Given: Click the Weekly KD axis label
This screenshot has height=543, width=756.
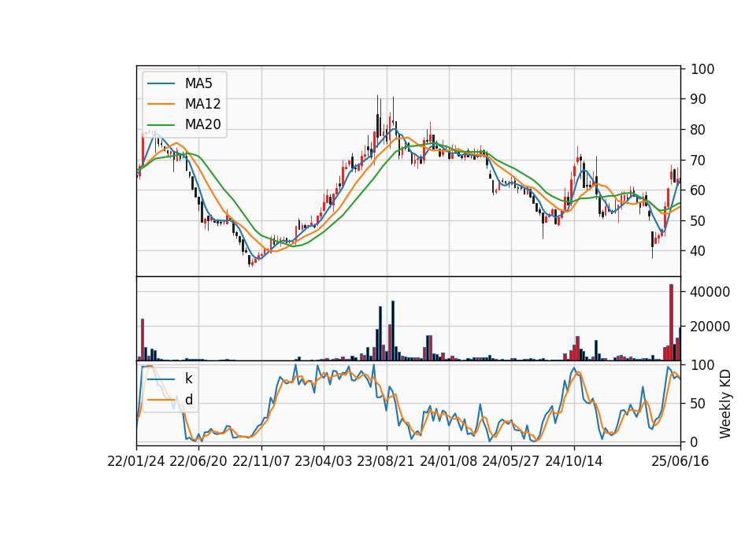Looking at the screenshot, I should click(724, 404).
